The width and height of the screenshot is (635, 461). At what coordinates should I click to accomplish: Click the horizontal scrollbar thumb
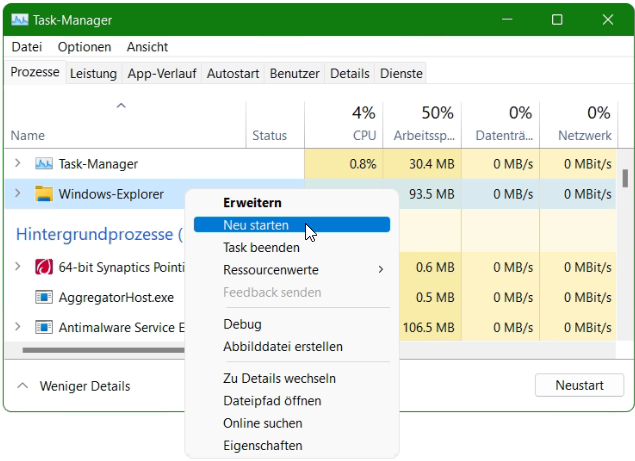click(103, 350)
